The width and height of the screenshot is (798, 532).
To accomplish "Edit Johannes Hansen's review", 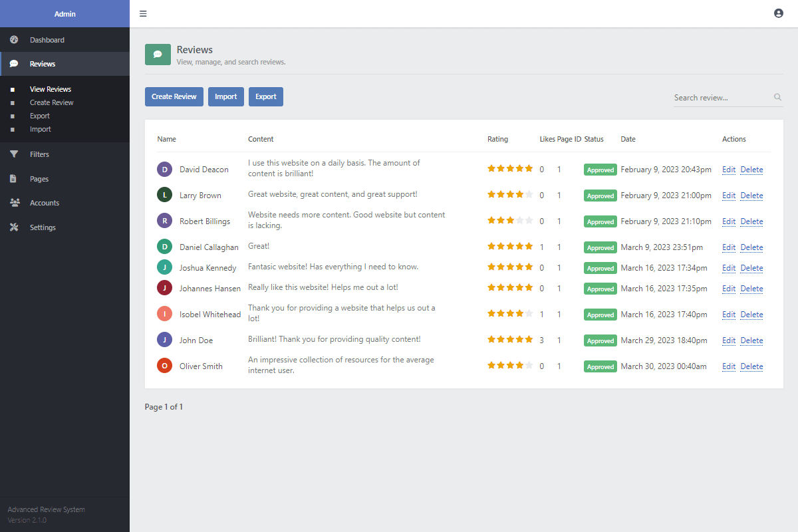I will click(729, 289).
